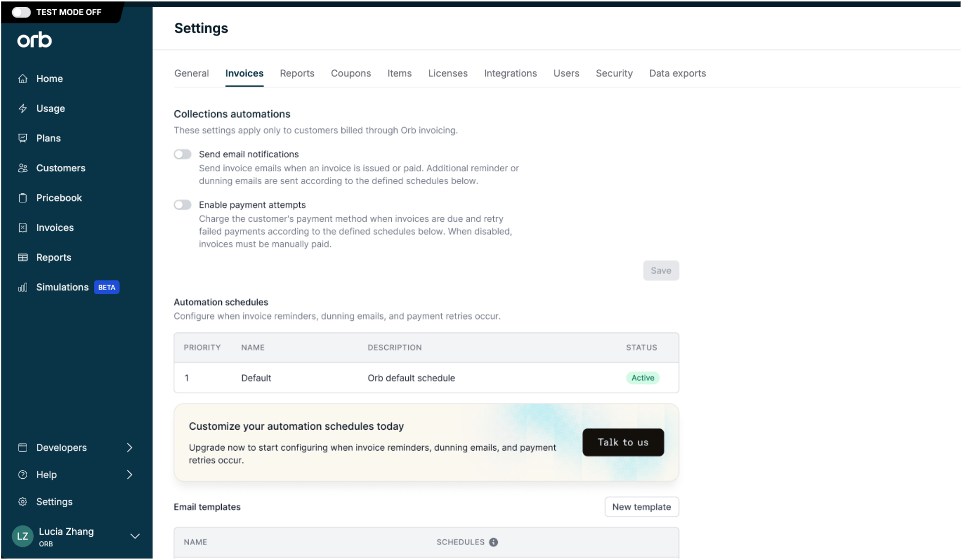Click the Email templates heading

pyautogui.click(x=207, y=507)
